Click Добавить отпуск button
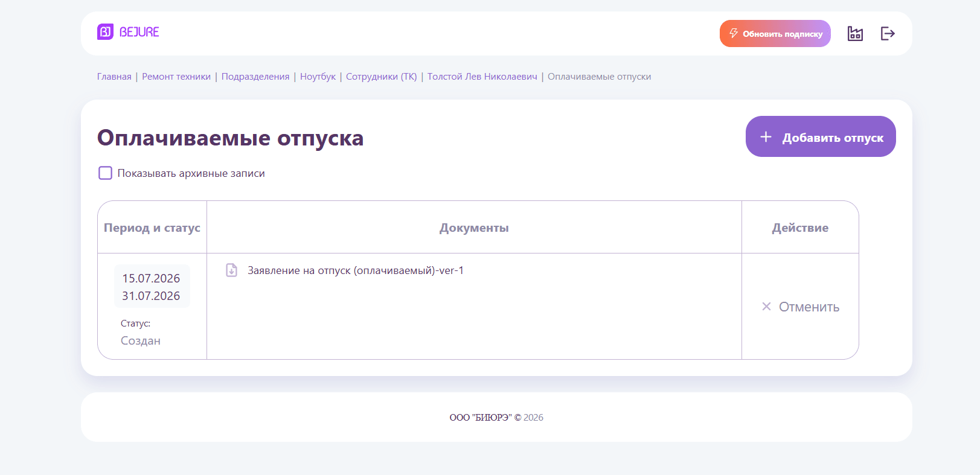Screen dimensions: 980x475 click(821, 136)
